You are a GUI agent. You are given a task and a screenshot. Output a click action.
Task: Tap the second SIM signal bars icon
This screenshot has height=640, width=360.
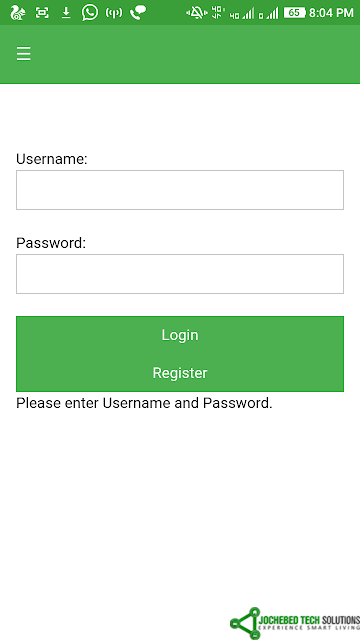coord(268,13)
